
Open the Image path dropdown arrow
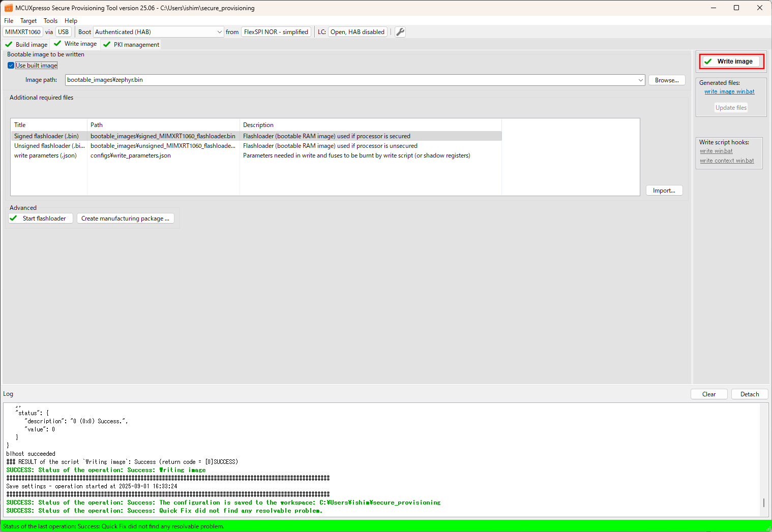click(x=640, y=80)
